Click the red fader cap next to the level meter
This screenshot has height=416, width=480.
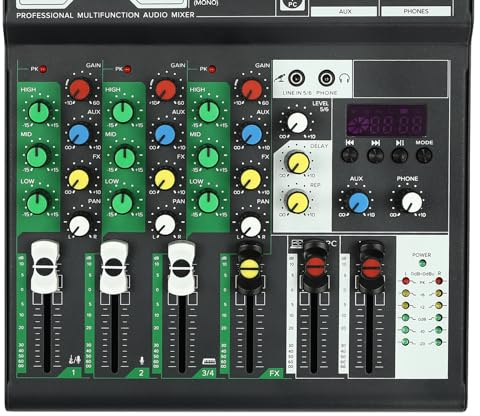pyautogui.click(x=372, y=268)
